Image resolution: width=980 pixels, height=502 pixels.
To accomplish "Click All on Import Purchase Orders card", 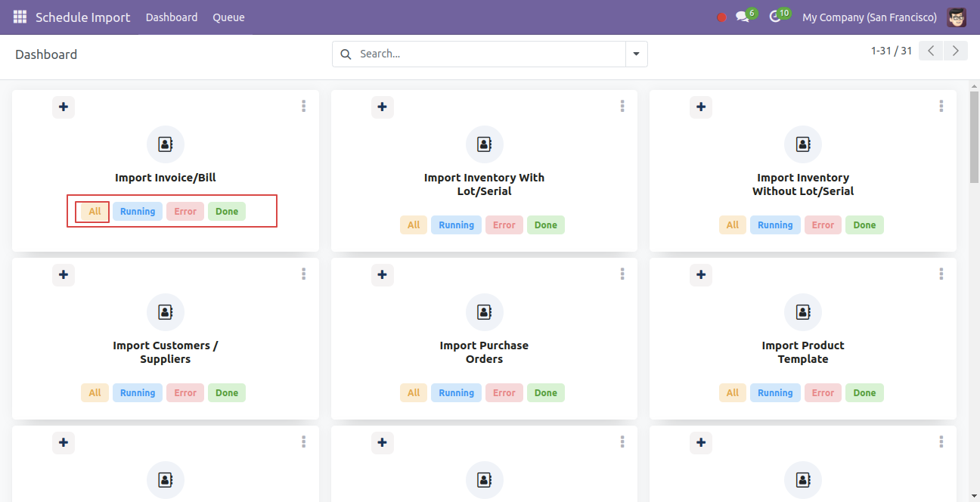I will [414, 393].
